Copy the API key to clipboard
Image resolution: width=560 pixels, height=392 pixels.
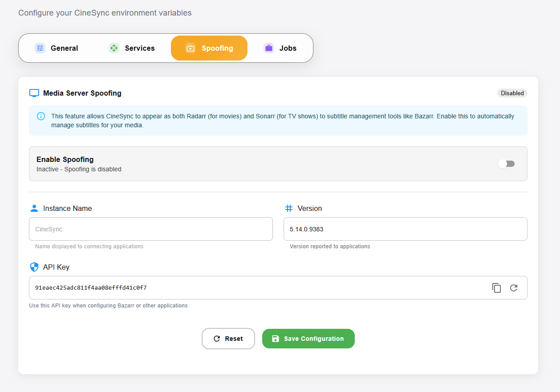(496, 288)
